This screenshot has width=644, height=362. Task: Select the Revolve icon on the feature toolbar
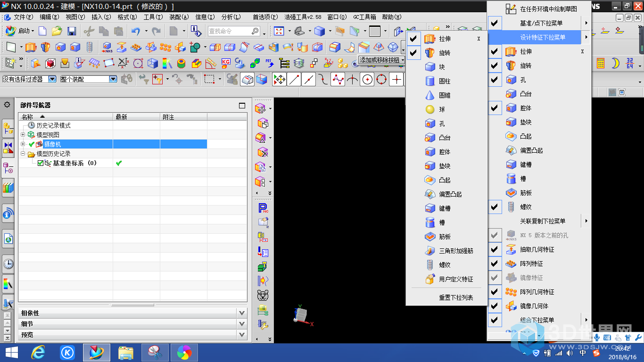45,47
